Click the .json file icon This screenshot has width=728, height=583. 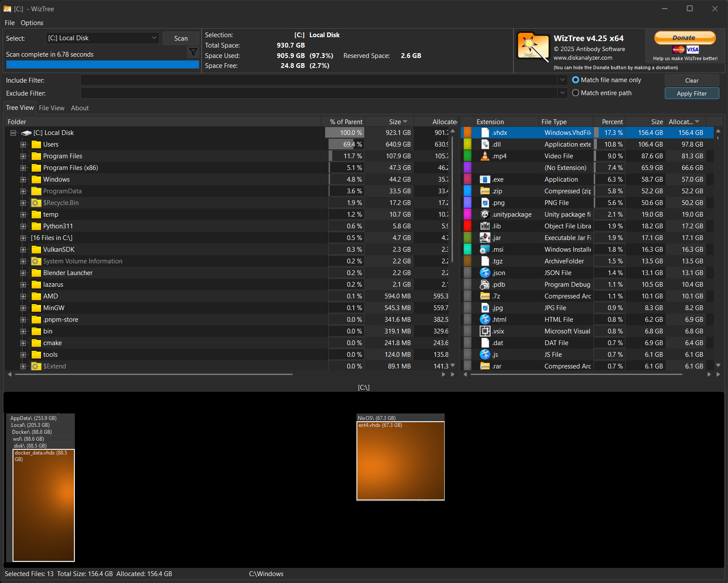pyautogui.click(x=485, y=273)
